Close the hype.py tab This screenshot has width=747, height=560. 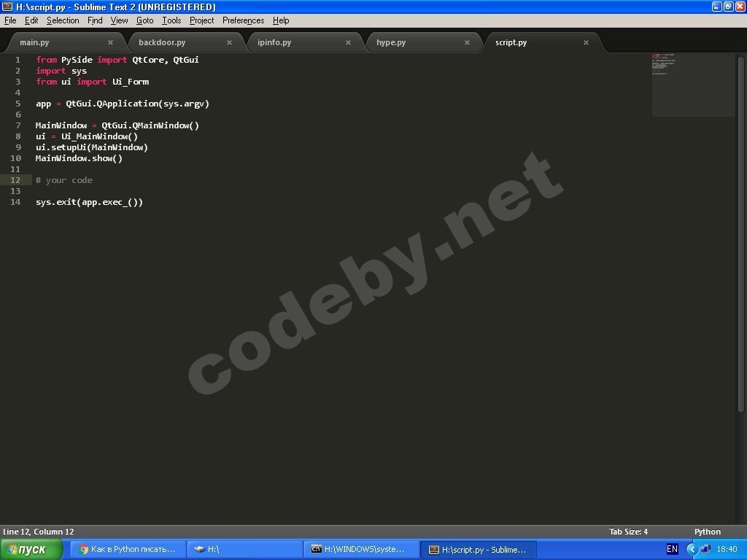pyautogui.click(x=467, y=42)
